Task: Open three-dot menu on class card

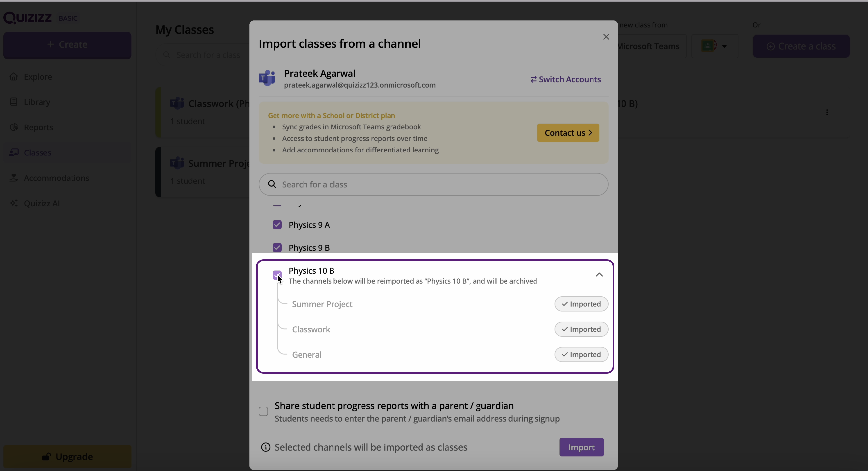Action: 827,112
